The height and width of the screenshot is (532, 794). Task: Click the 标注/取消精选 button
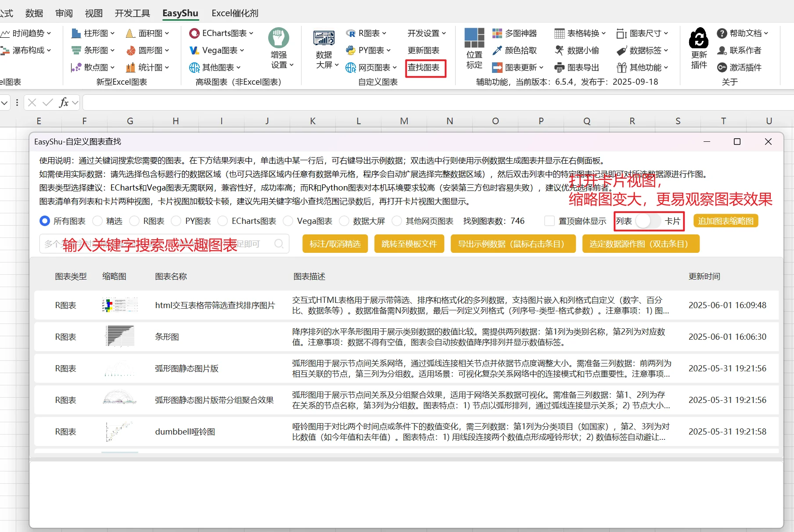[335, 244]
